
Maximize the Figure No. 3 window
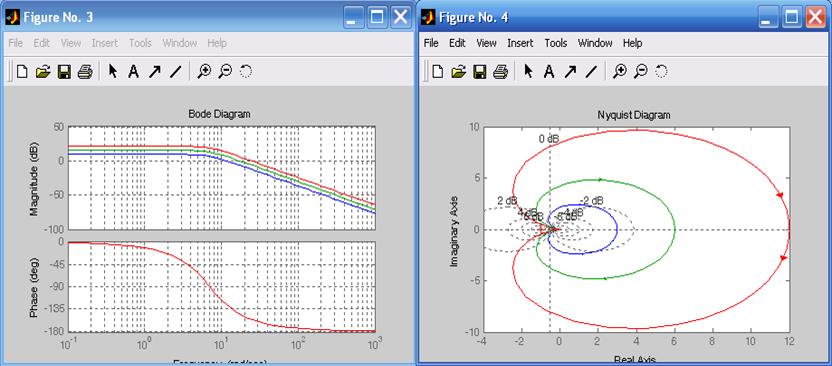377,18
